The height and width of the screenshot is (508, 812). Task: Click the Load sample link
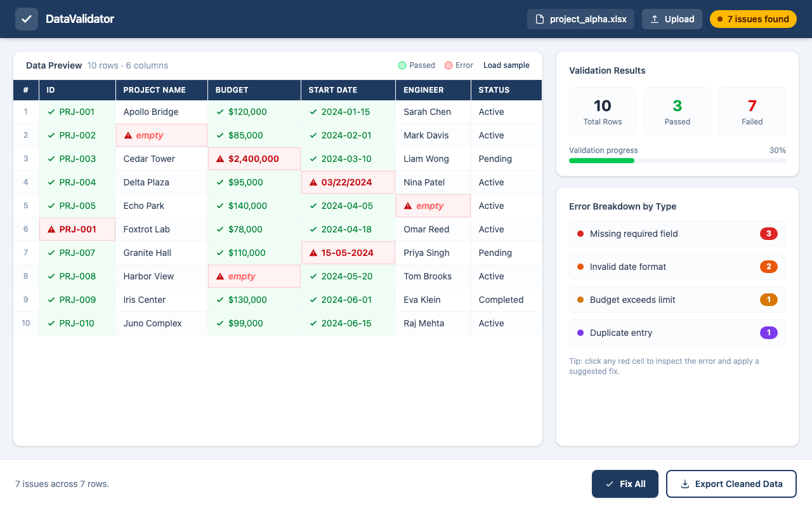(506, 65)
